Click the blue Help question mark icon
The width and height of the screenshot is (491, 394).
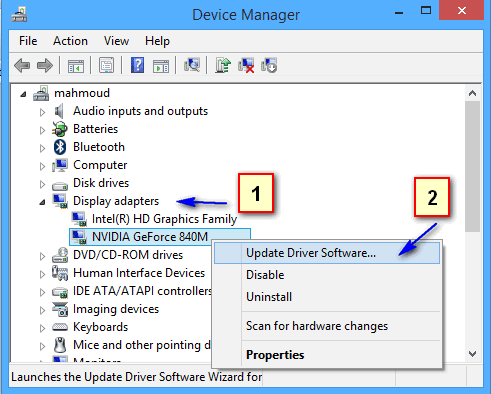pyautogui.click(x=137, y=65)
